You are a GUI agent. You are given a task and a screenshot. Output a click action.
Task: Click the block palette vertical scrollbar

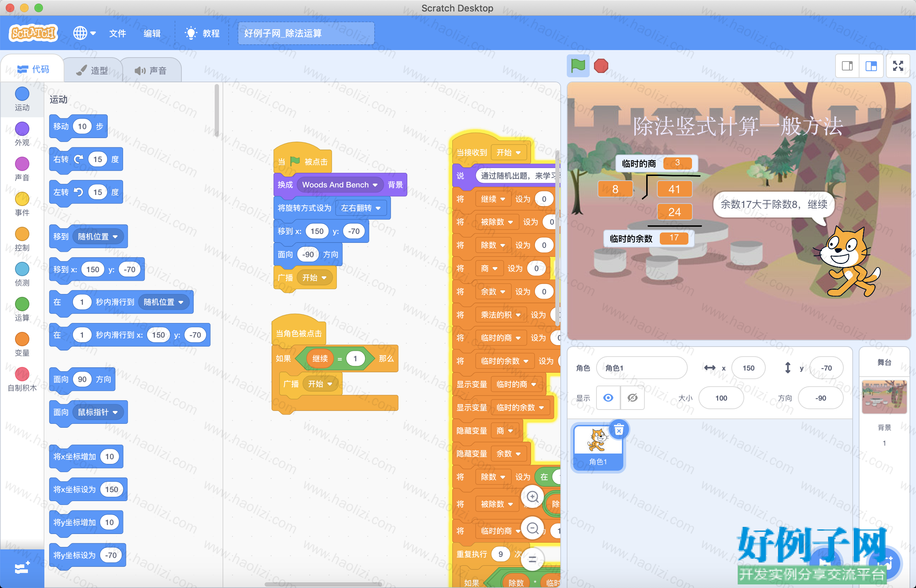216,111
